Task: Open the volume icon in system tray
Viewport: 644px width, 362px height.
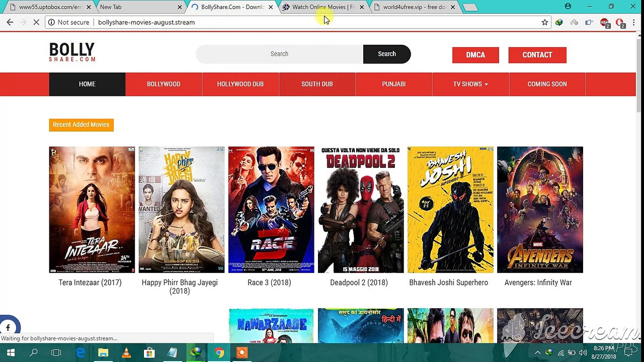Action: tap(583, 353)
